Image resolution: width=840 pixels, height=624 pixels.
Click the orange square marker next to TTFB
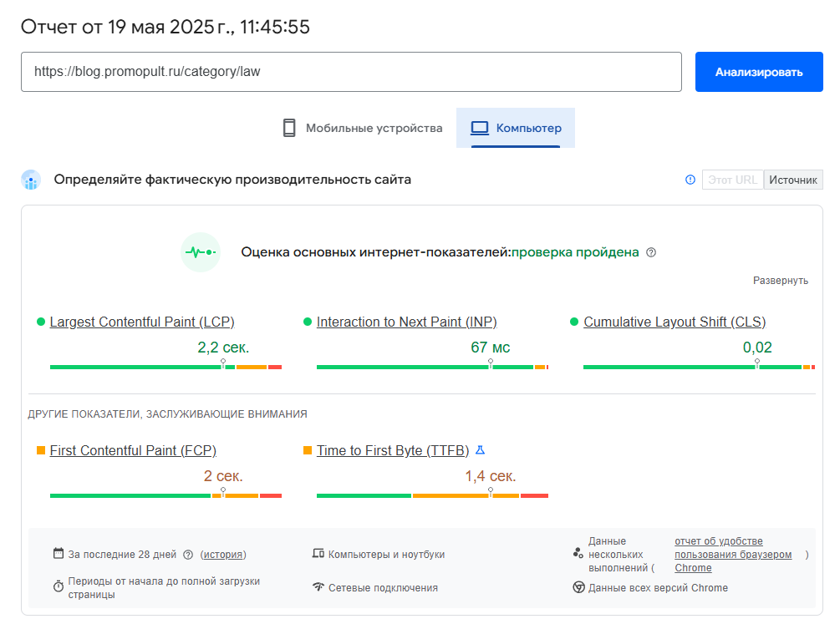pos(308,450)
